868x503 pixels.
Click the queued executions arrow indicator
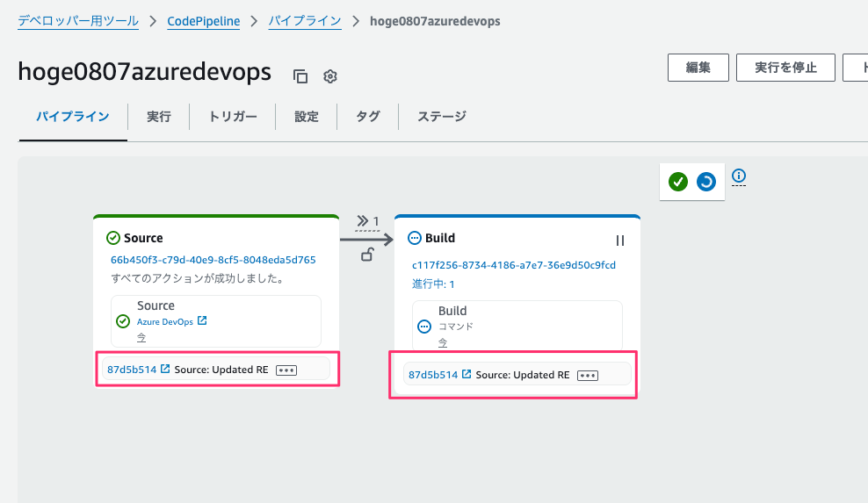tap(367, 221)
